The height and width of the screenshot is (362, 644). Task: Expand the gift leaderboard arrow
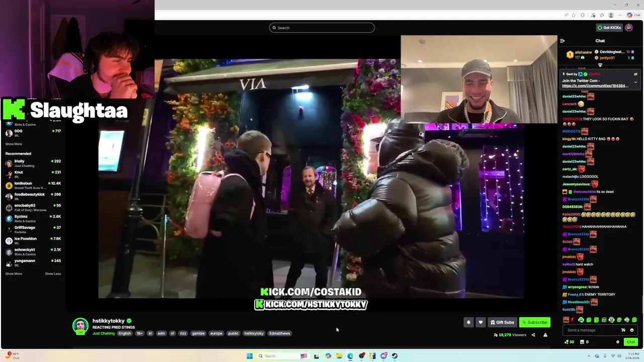tap(600, 65)
